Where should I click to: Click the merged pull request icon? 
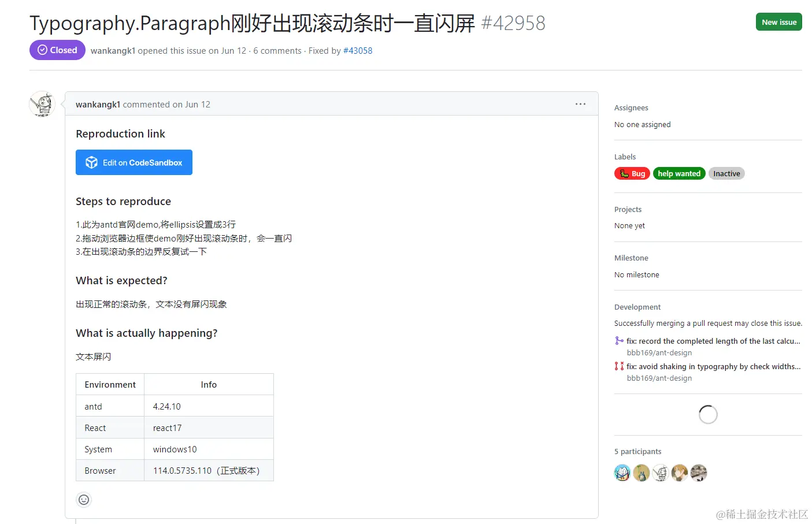pyautogui.click(x=619, y=341)
